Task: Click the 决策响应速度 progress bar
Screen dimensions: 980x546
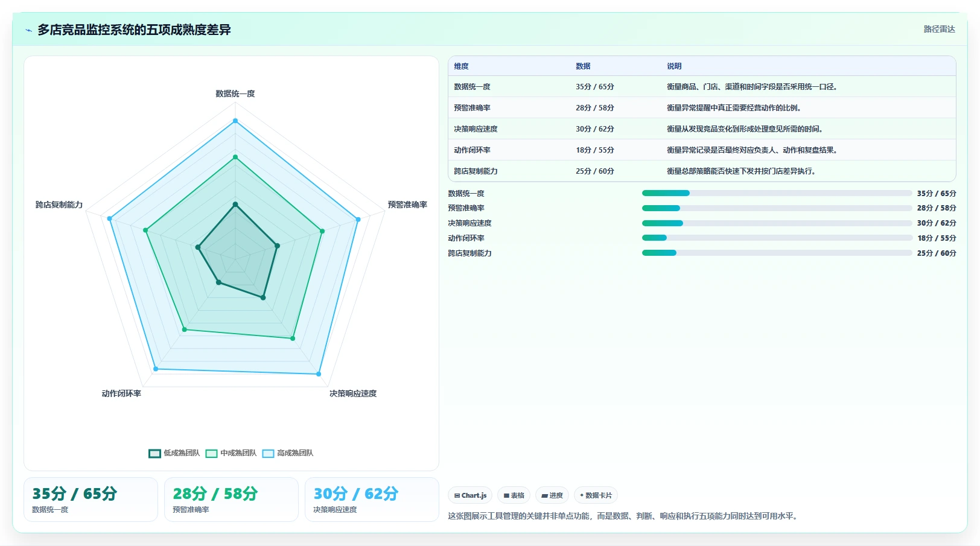Action: (777, 223)
